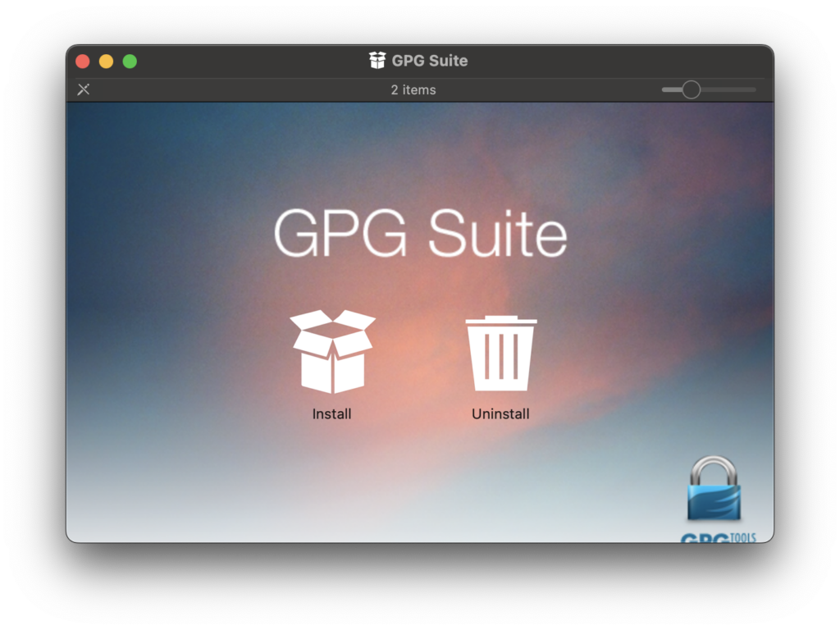840x630 pixels.
Task: Zoom the window with the green button
Action: point(130,62)
